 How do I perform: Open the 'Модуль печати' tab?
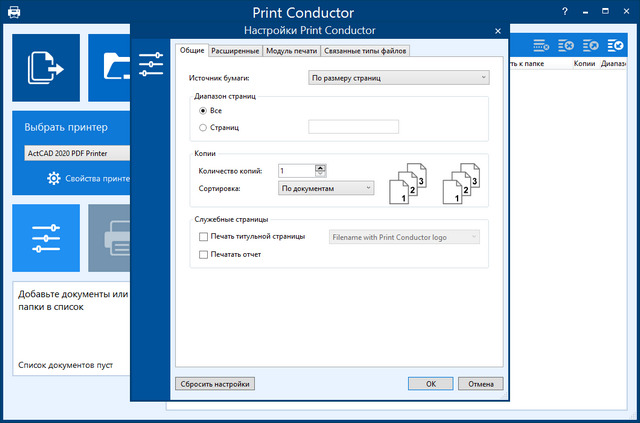pyautogui.click(x=292, y=51)
